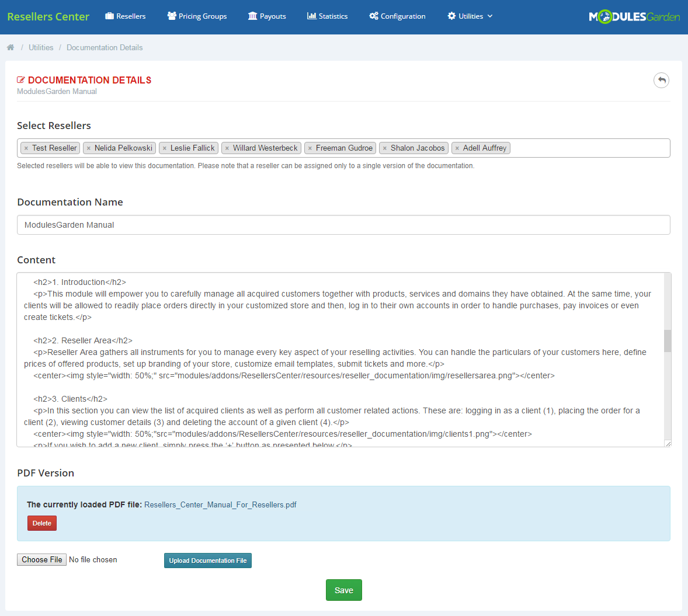Click the Documentation Name input field
The image size is (688, 616).
[x=343, y=225]
